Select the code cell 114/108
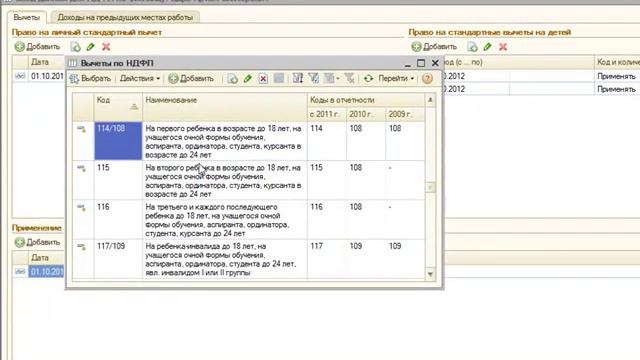This screenshot has height=360, width=640. pyautogui.click(x=118, y=141)
